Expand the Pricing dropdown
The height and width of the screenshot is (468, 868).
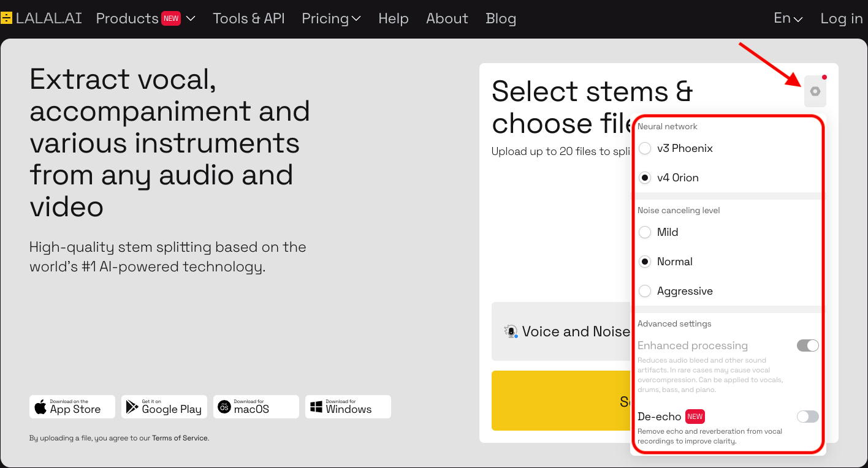(331, 18)
